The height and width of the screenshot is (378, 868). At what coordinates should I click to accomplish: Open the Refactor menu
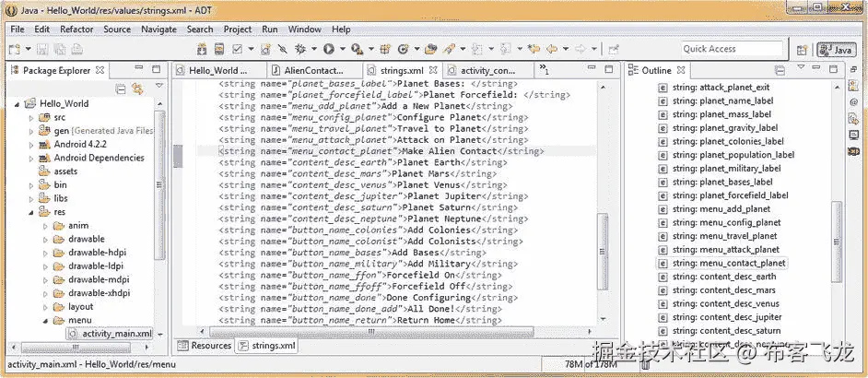pos(77,30)
